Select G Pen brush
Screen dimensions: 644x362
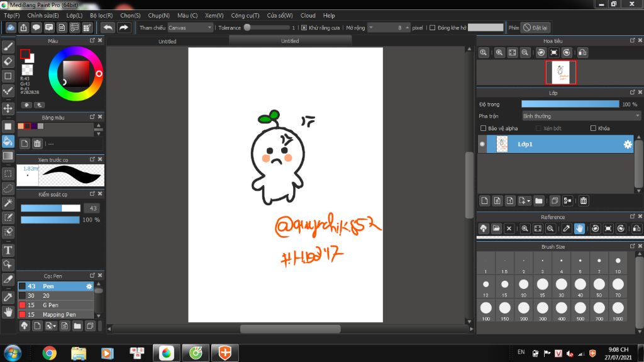(x=55, y=305)
